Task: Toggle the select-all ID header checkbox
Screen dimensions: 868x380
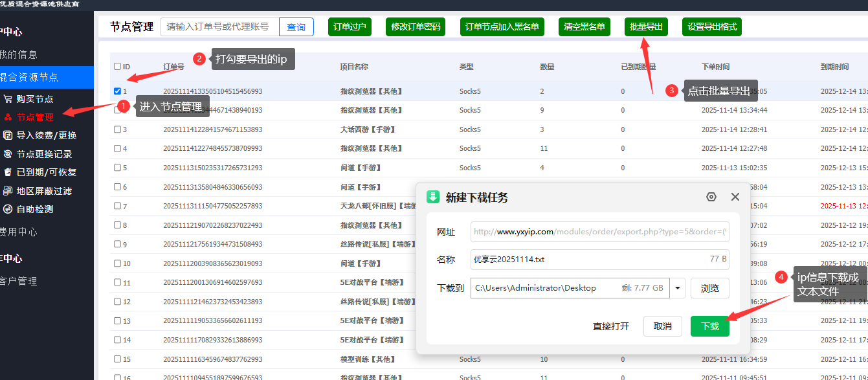Action: [x=117, y=66]
